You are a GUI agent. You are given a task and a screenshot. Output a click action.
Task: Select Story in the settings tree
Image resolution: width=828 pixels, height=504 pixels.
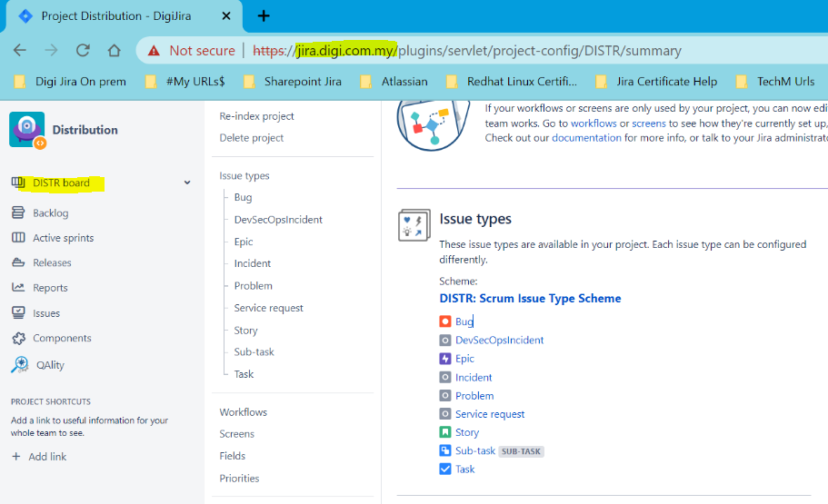pyautogui.click(x=245, y=331)
